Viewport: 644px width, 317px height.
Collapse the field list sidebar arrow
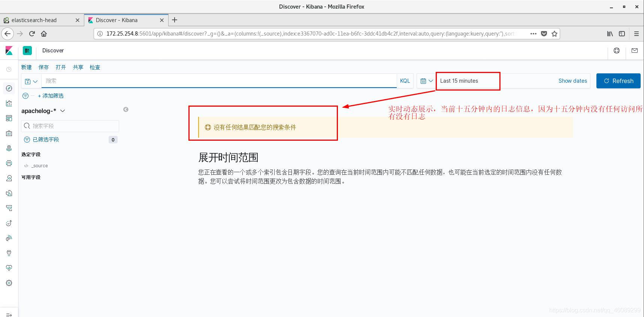pyautogui.click(x=126, y=109)
